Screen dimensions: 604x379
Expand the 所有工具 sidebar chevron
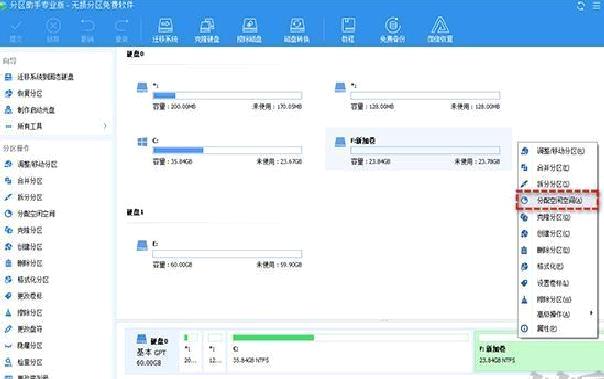point(105,126)
